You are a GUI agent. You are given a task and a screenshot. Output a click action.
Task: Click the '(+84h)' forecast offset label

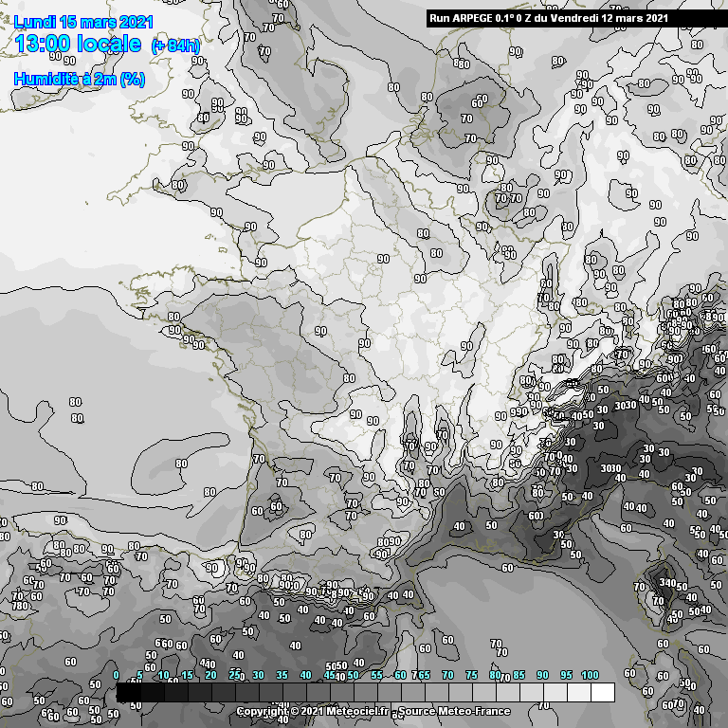[175, 46]
